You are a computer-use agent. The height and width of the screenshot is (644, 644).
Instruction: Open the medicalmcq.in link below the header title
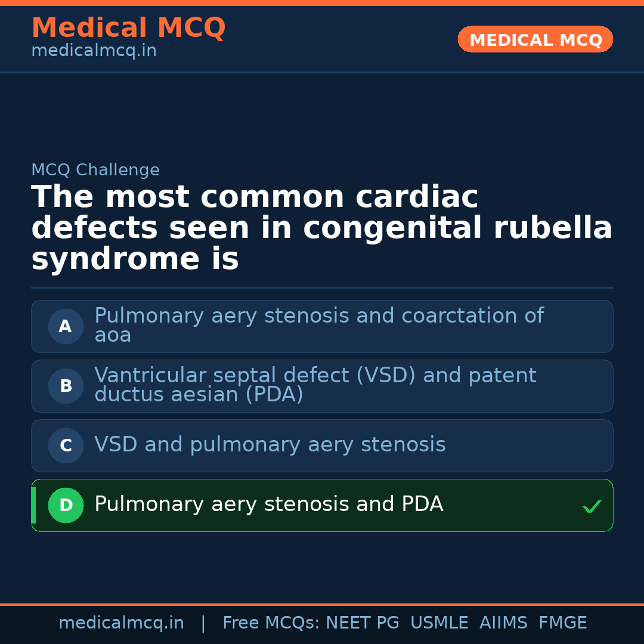(x=94, y=51)
